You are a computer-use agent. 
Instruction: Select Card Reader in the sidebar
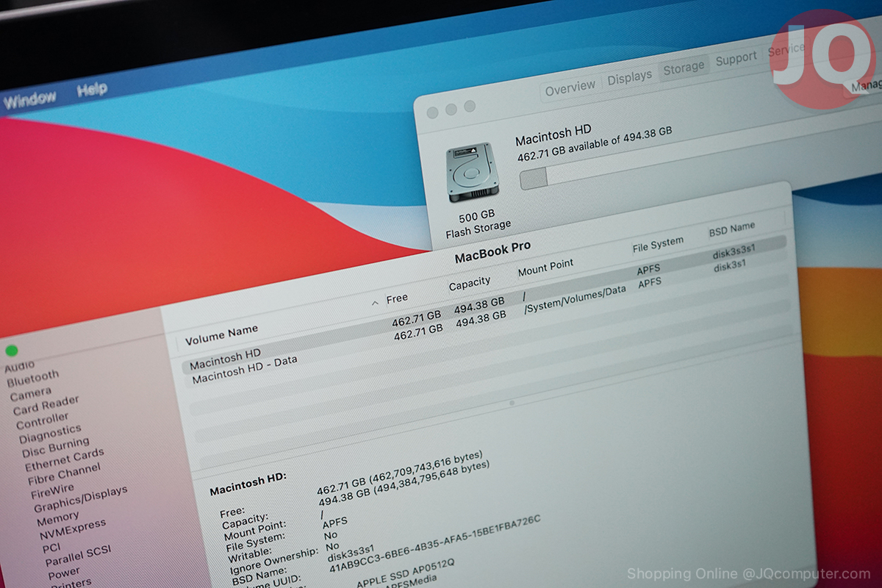coord(46,404)
